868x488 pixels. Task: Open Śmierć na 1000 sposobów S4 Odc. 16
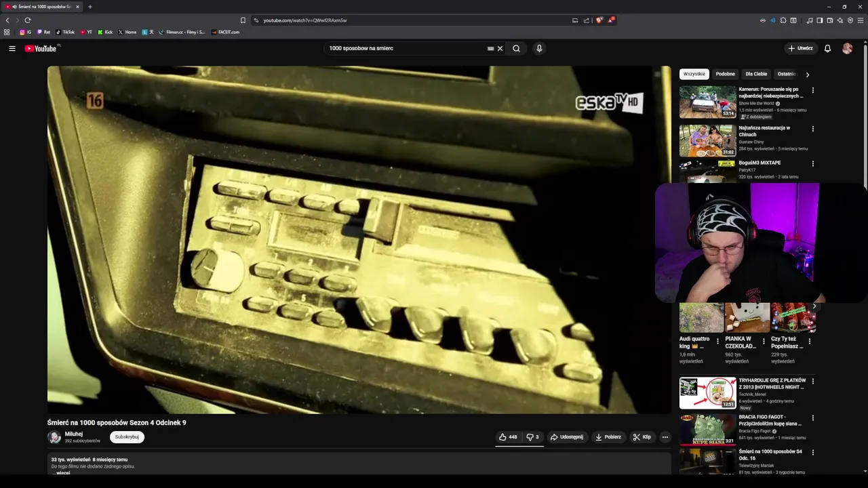[x=770, y=454]
